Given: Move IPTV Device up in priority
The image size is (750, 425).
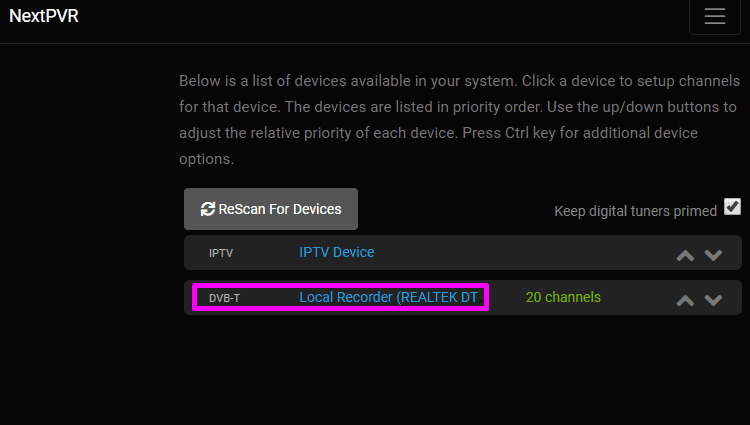Looking at the screenshot, I should 685,255.
